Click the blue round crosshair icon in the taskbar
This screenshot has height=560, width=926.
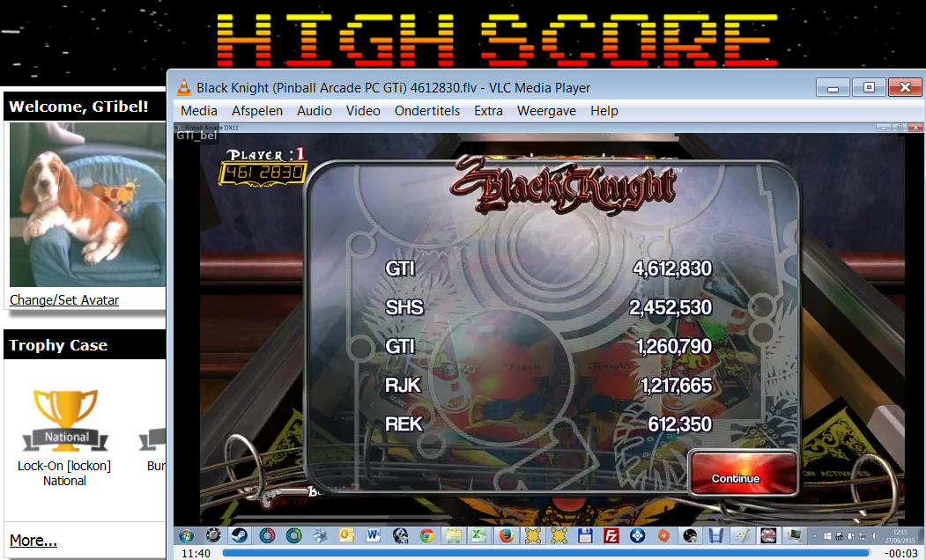[x=637, y=535]
